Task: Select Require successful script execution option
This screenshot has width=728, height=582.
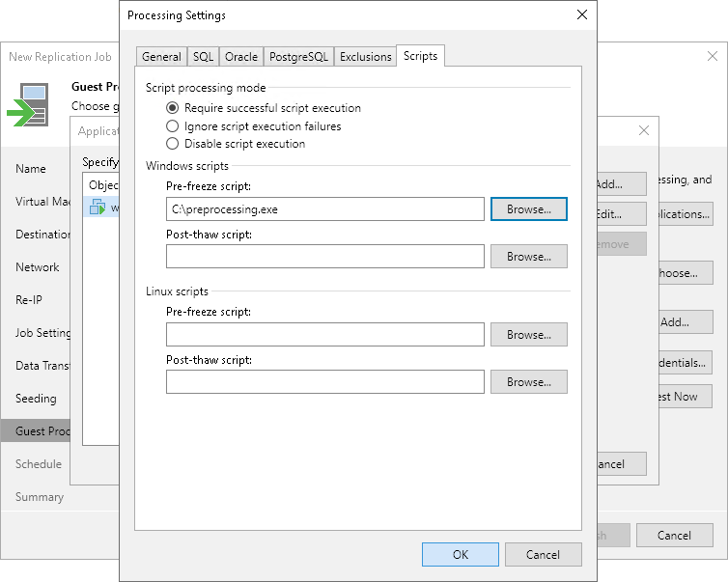Action: [x=264, y=108]
